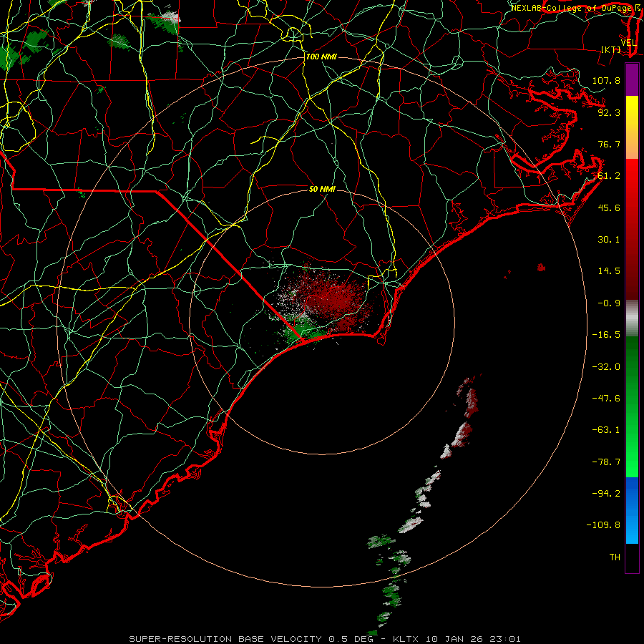Image resolution: width=644 pixels, height=644 pixels.
Task: Click the 61.2 value on velocity scale
Action: pos(609,176)
